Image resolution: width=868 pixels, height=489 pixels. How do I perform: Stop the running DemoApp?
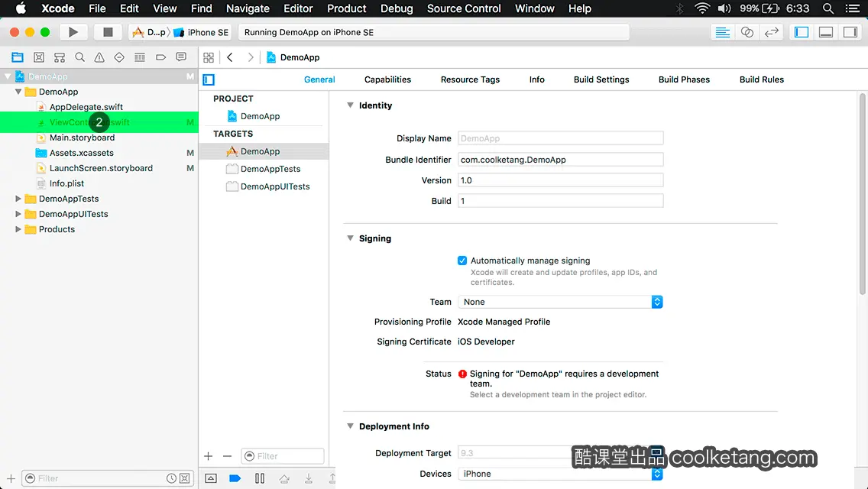pyautogui.click(x=108, y=32)
